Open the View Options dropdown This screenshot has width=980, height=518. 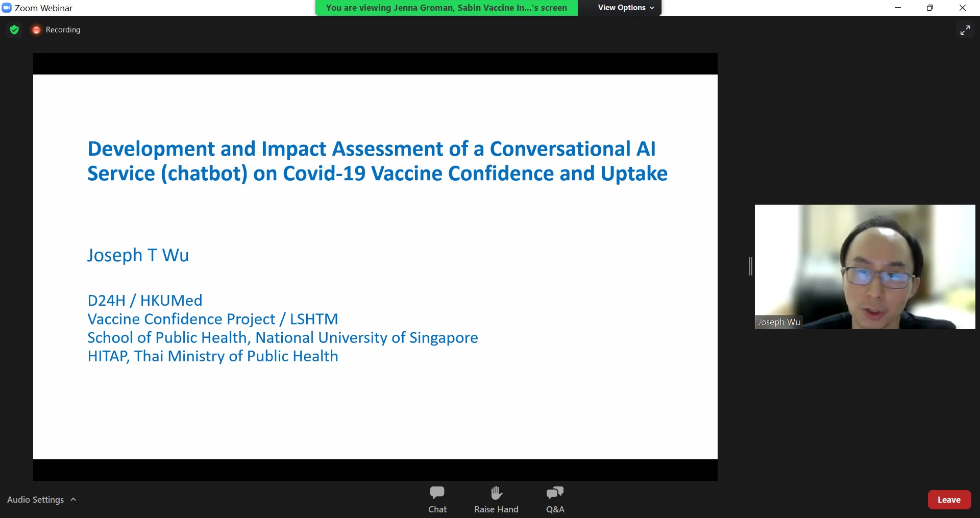click(x=626, y=8)
